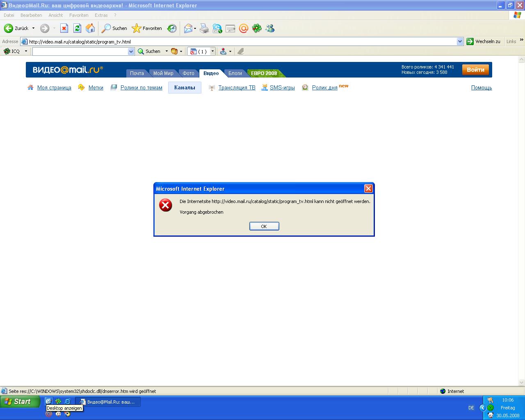Click the red error icon in dialog

166,205
